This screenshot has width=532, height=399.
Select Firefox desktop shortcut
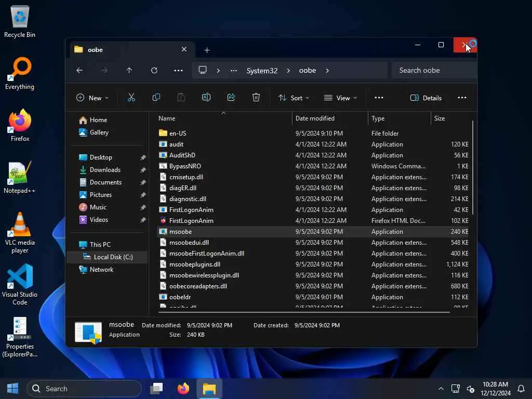(20, 126)
